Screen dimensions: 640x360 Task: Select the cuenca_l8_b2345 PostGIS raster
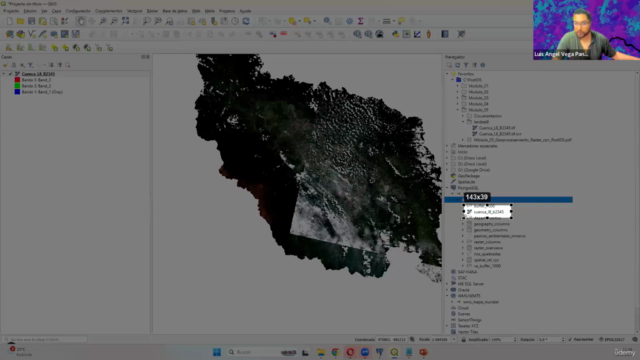[488, 212]
